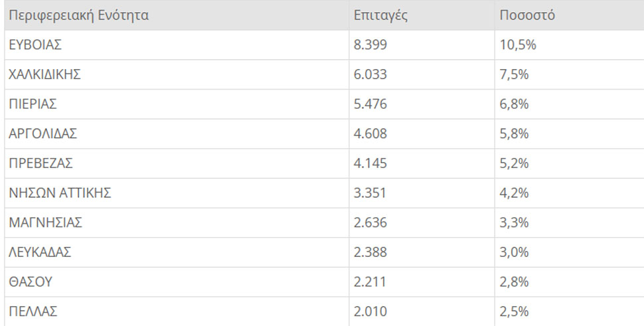Click the ΝΗΣΩΝ ΑΤΤΙΚΗΣ cell
Image resolution: width=644 pixels, height=326 pixels.
[x=60, y=193]
